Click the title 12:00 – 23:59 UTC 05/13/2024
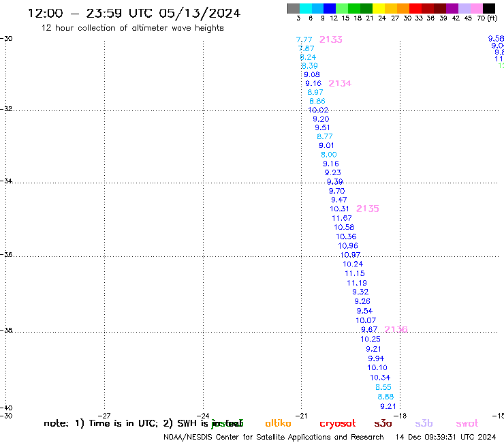This screenshot has height=443, width=504. pos(134,13)
